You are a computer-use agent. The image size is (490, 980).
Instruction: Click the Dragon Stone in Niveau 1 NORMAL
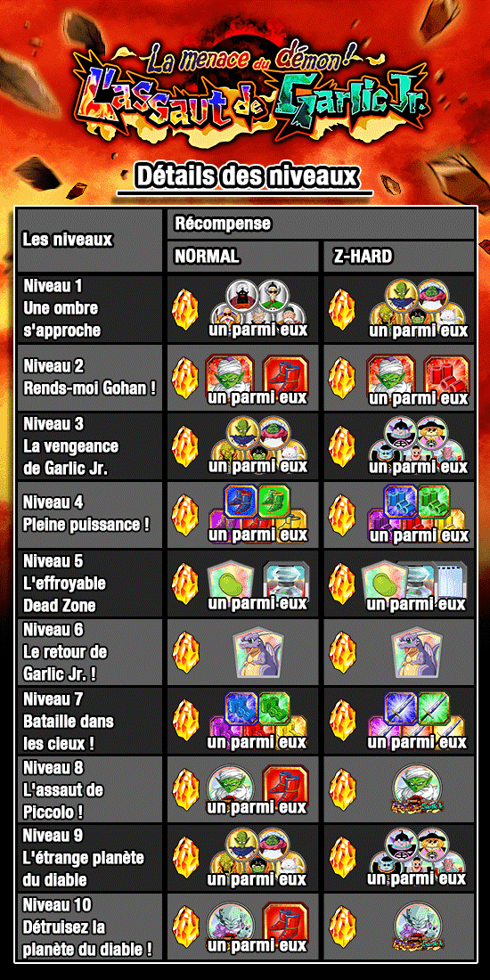click(x=185, y=309)
